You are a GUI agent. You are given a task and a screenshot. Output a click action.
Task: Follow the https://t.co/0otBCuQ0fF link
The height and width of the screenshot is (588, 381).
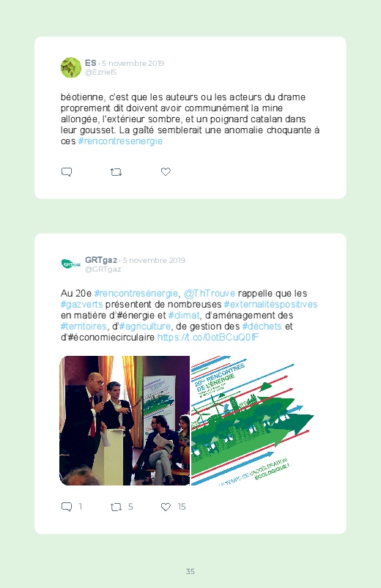tap(208, 337)
